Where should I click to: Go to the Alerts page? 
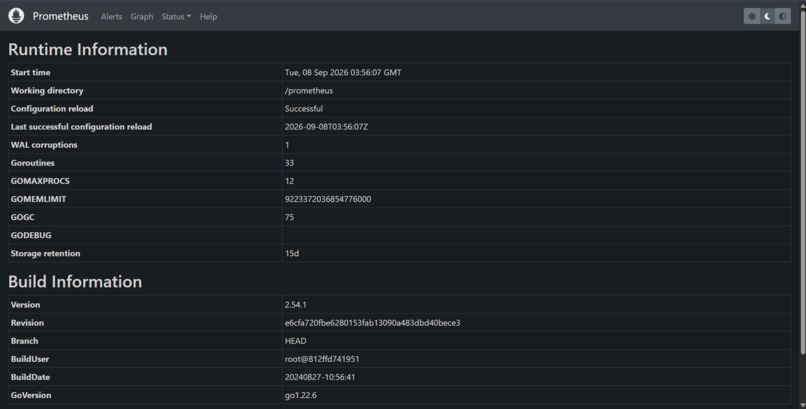pyautogui.click(x=112, y=16)
